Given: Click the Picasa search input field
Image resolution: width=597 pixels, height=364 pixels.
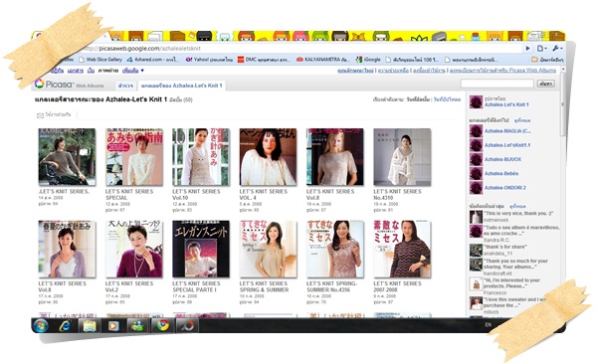Looking at the screenshot, I should coord(497,84).
